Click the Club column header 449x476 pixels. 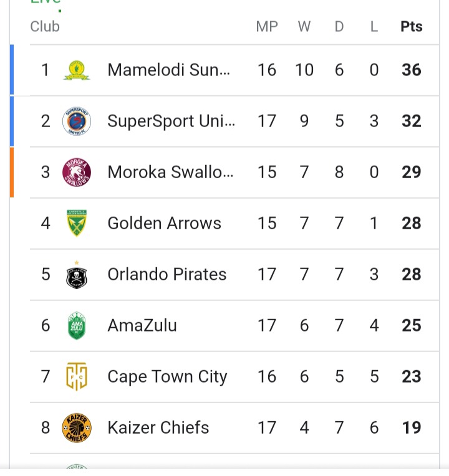point(45,26)
